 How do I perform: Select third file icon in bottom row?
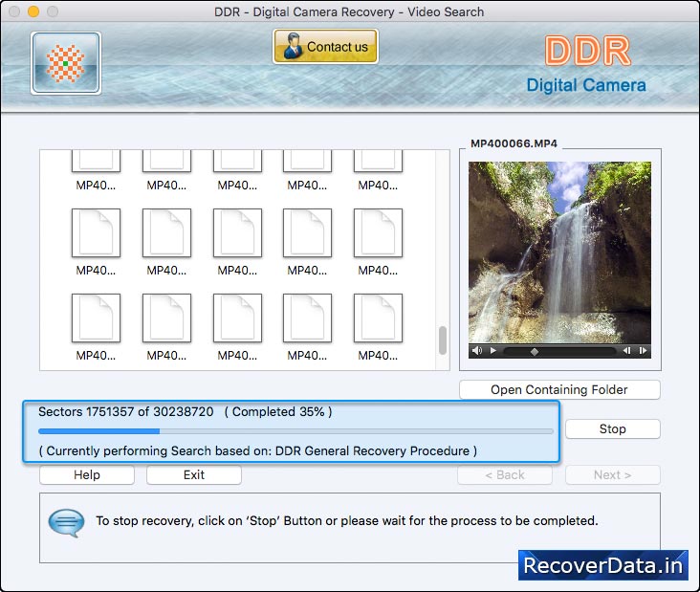[237, 318]
